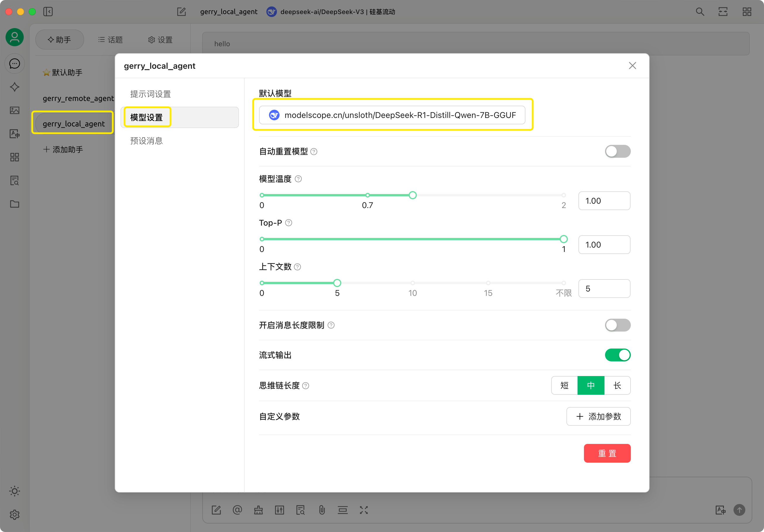
Task: Click the 上下文数 value field 5
Action: click(x=604, y=289)
